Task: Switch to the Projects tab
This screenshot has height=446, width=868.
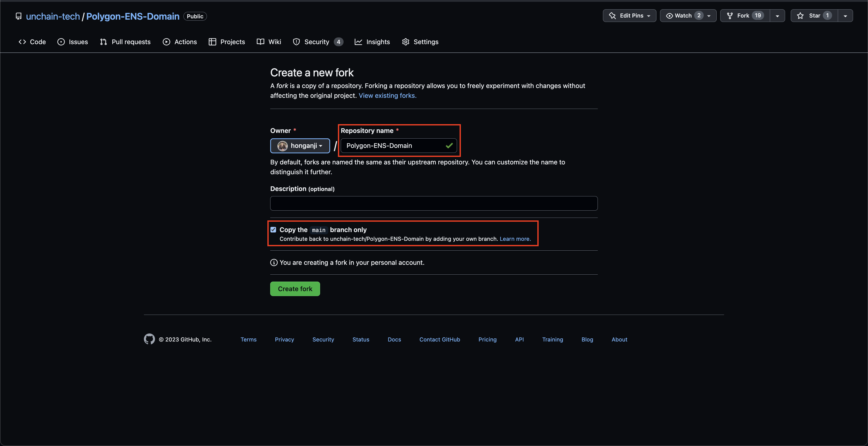Action: [227, 42]
